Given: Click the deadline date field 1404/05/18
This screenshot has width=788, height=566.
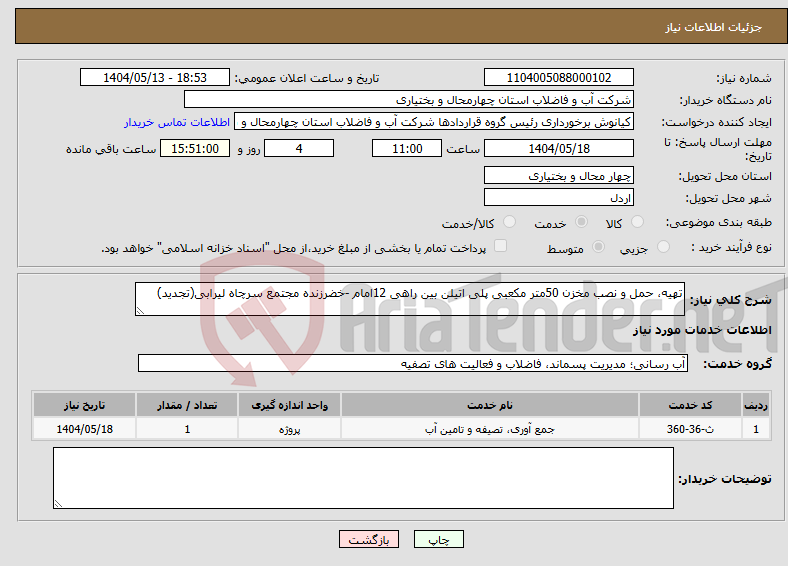Looking at the screenshot, I should coord(558,148).
